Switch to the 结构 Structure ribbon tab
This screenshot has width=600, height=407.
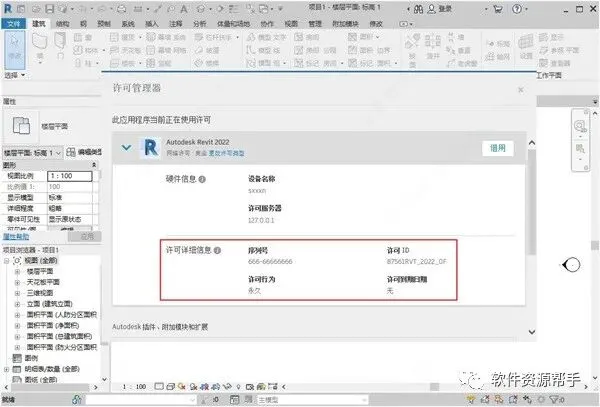62,24
